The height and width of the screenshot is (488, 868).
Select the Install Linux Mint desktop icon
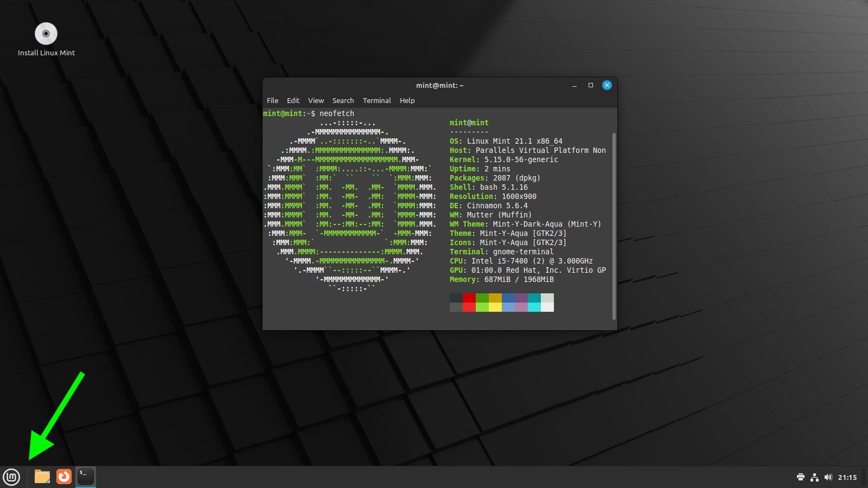pyautogui.click(x=46, y=39)
